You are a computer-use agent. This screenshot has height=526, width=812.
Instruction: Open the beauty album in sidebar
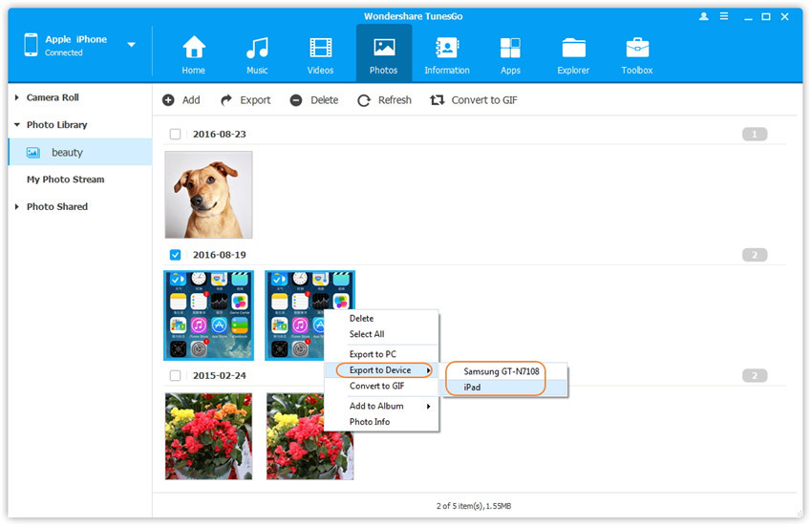(67, 152)
